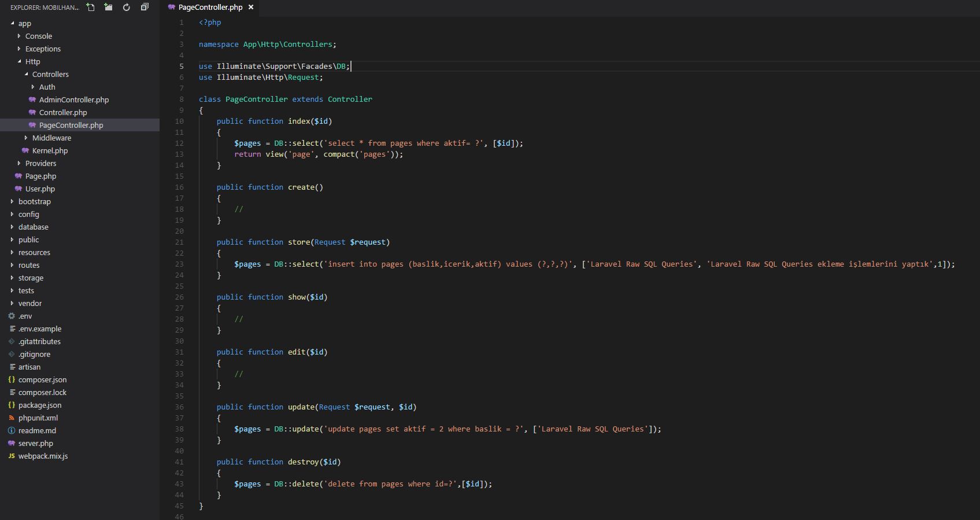This screenshot has width=980, height=520.
Task: Click the PHP icon beside Kernel.php
Action: click(25, 150)
